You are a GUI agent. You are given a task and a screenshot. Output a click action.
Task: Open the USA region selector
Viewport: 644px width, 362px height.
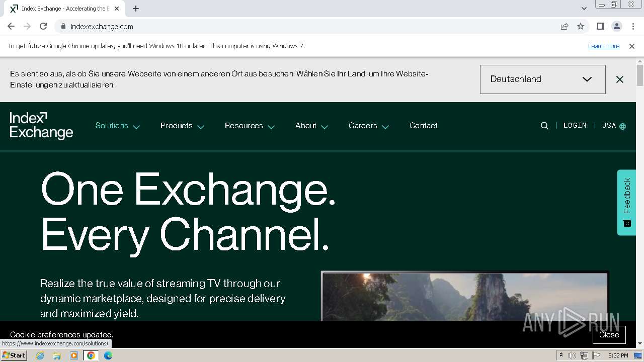point(614,126)
